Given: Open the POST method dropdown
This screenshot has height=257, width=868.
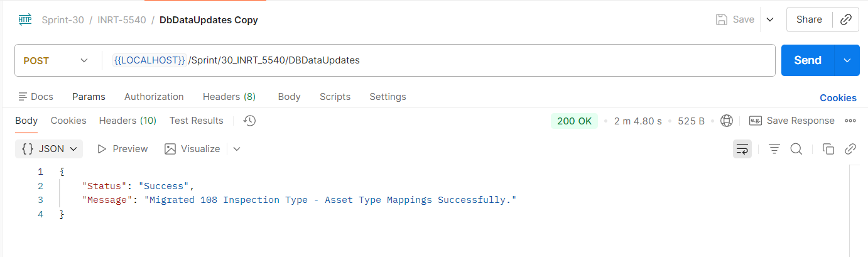Looking at the screenshot, I should tap(55, 60).
